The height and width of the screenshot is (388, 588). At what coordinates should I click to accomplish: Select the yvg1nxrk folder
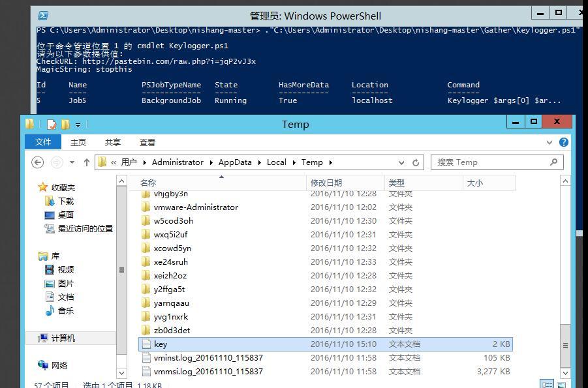326,317
